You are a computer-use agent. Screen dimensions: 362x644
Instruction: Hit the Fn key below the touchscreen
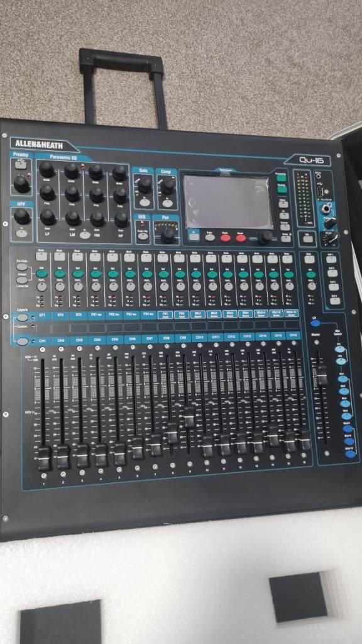pos(194,236)
